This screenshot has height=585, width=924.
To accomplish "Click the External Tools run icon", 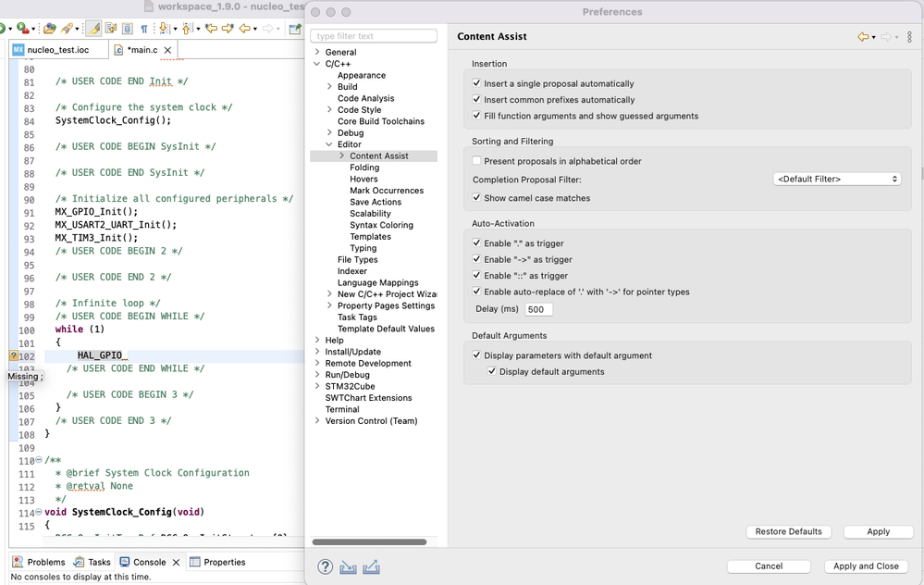I will pos(22,28).
